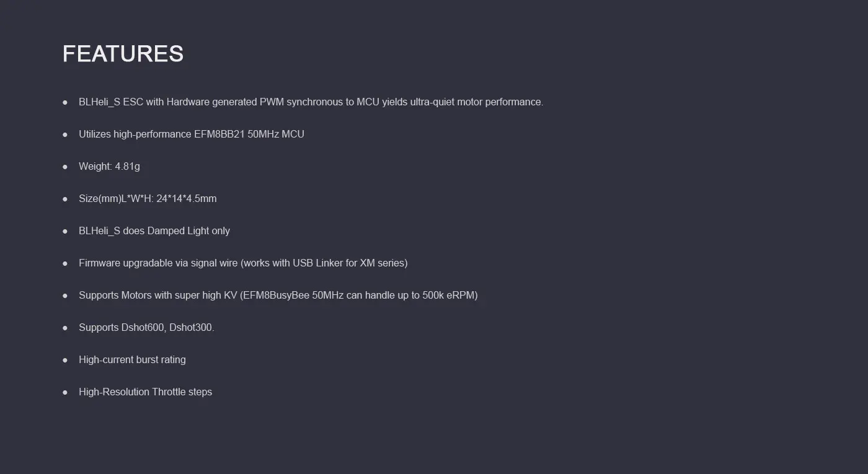This screenshot has width=868, height=474.
Task: Click the EFM8BB21 50MHz MCU line
Action: coord(191,134)
